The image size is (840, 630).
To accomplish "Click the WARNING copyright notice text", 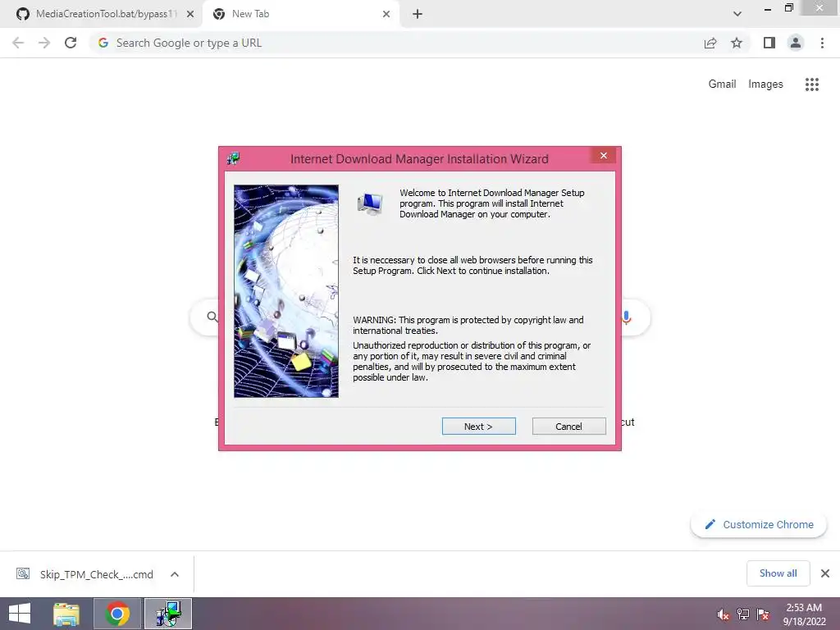I will pos(468,325).
